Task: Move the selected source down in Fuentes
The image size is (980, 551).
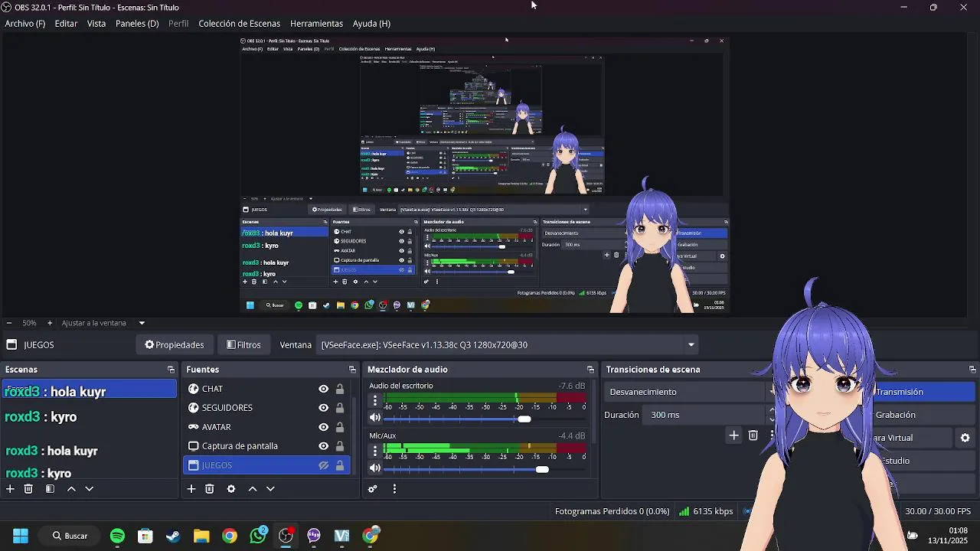Action: click(270, 489)
